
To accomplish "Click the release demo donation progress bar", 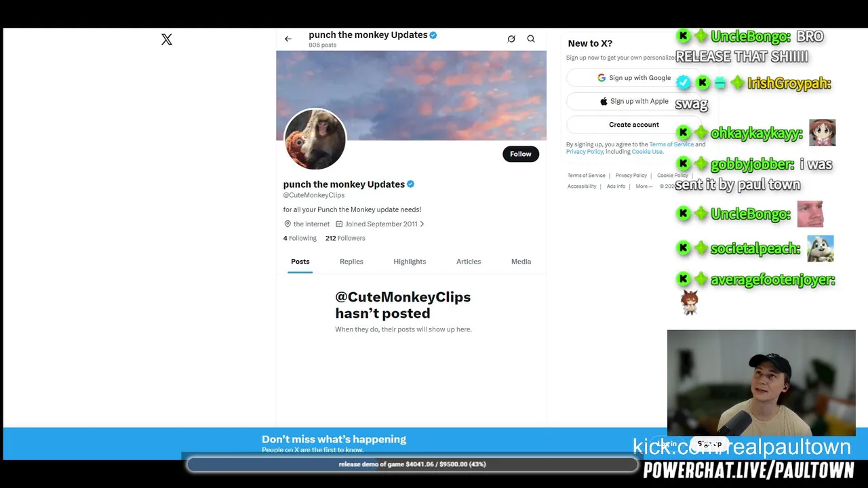I will pos(412,464).
